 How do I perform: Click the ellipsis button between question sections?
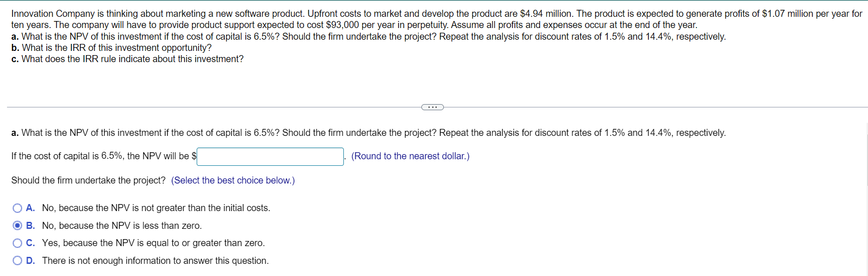click(433, 107)
